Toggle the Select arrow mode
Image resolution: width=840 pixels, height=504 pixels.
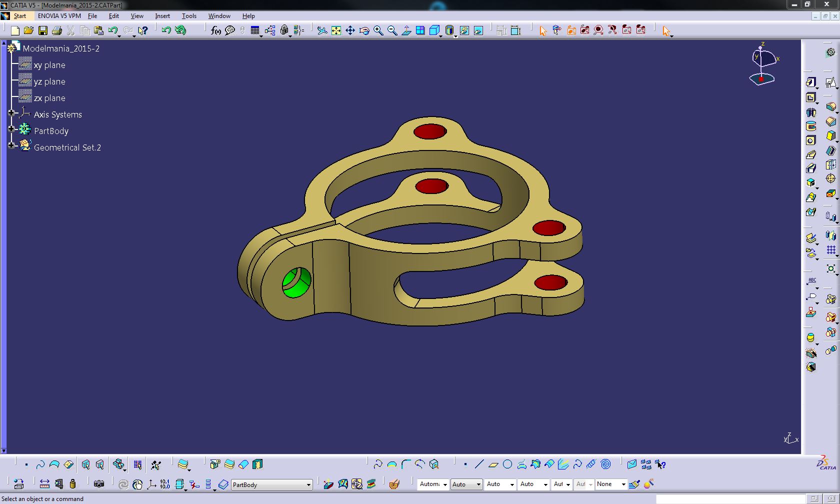point(666,31)
